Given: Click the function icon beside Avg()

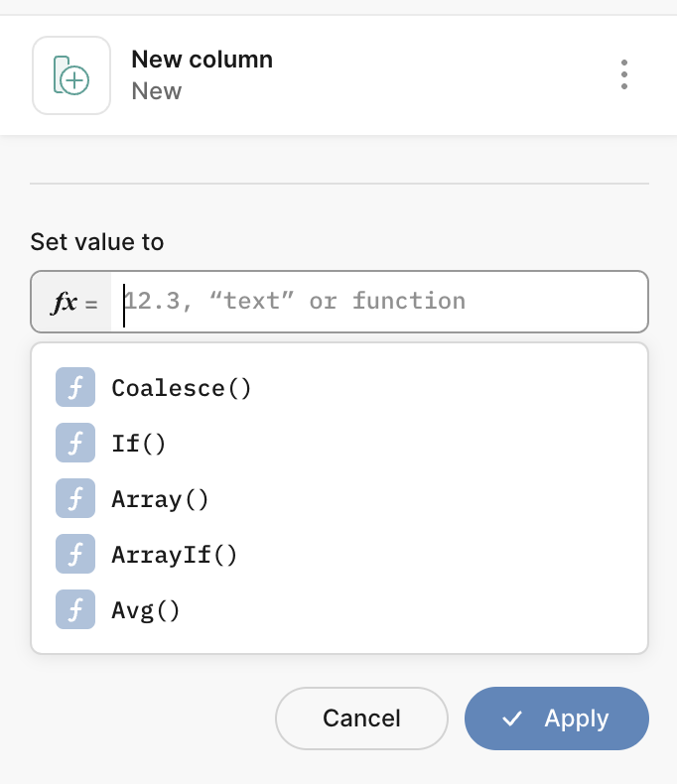Looking at the screenshot, I should click(75, 609).
